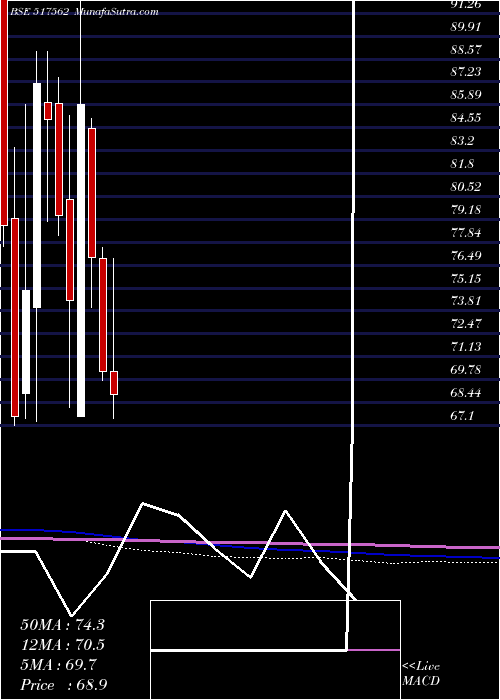Click the 68.44 price axis label
500x700 pixels.
466,393
